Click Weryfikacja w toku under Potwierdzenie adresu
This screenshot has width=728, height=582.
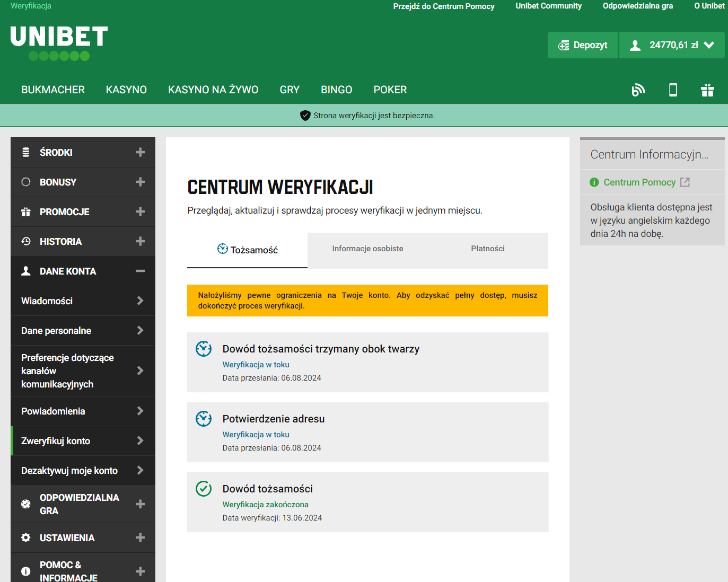(x=256, y=435)
